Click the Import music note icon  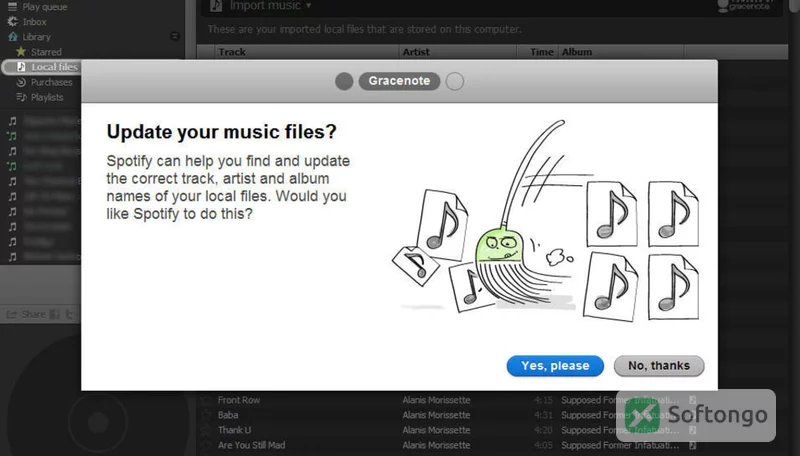point(216,6)
